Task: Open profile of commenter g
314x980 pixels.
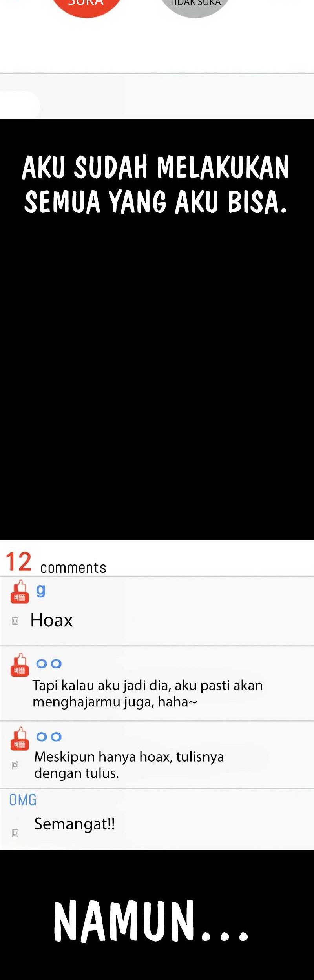Action: point(41,590)
